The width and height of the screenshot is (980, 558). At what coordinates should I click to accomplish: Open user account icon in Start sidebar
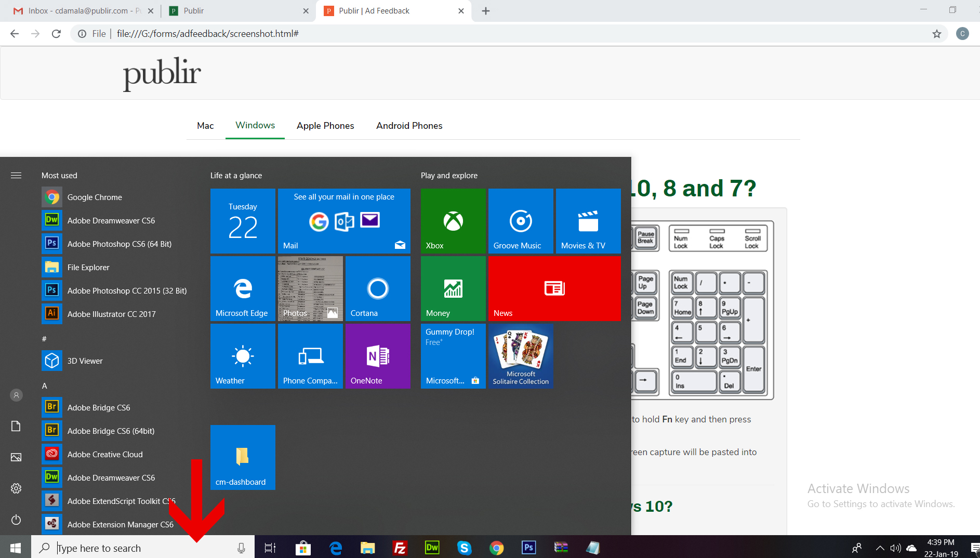pyautogui.click(x=16, y=395)
